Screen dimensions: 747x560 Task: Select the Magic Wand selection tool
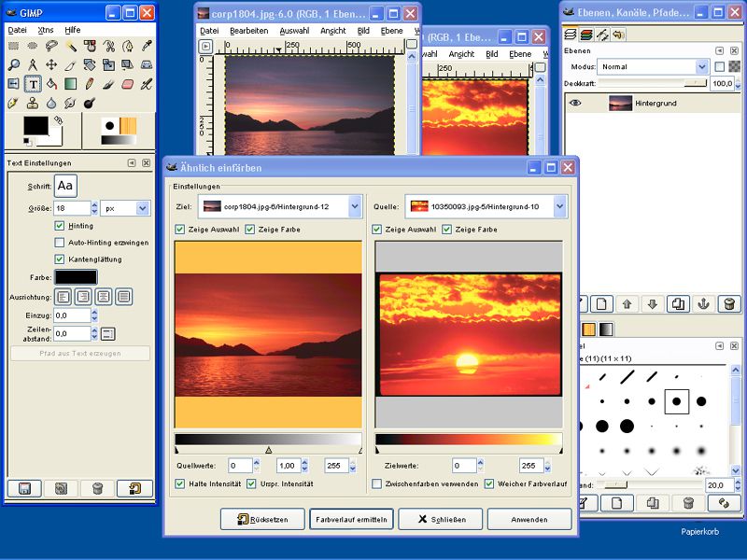pos(70,46)
